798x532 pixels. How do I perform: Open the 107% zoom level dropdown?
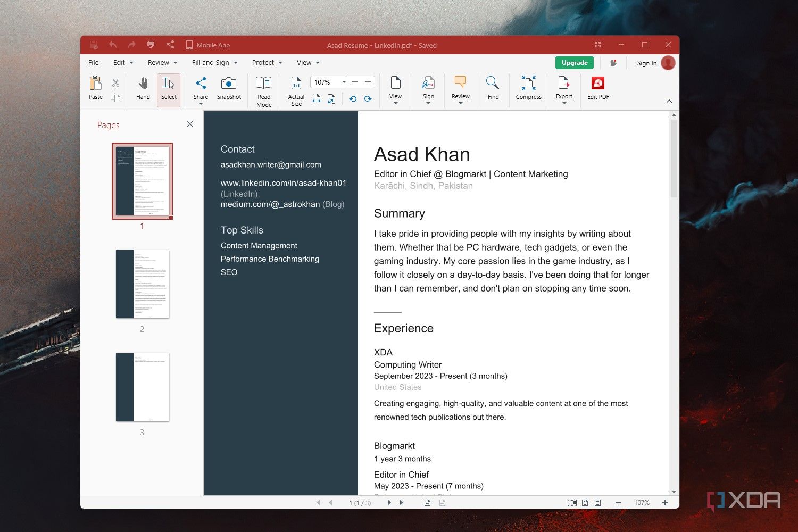[344, 82]
